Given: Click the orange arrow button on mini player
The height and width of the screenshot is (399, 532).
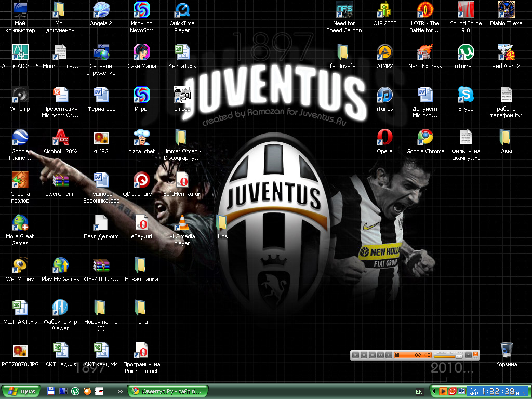Looking at the screenshot, I should (x=476, y=354).
